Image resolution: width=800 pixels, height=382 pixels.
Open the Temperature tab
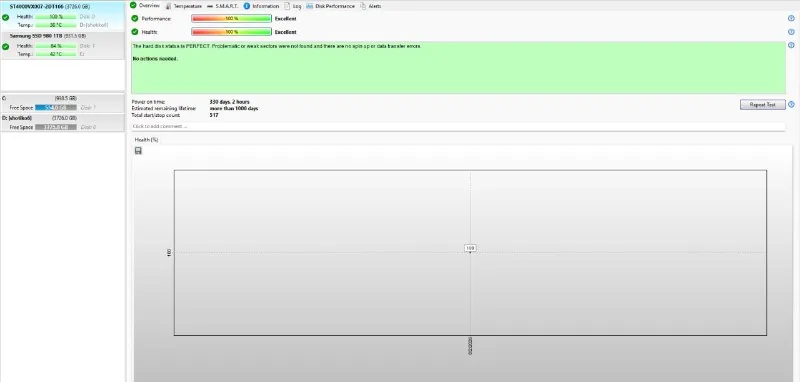(x=184, y=6)
